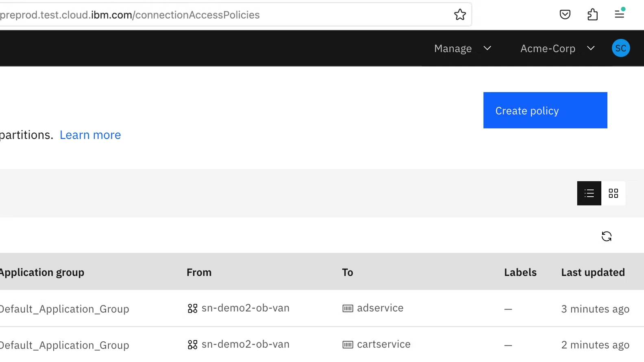Sort the table by the Labels column

[x=520, y=272]
